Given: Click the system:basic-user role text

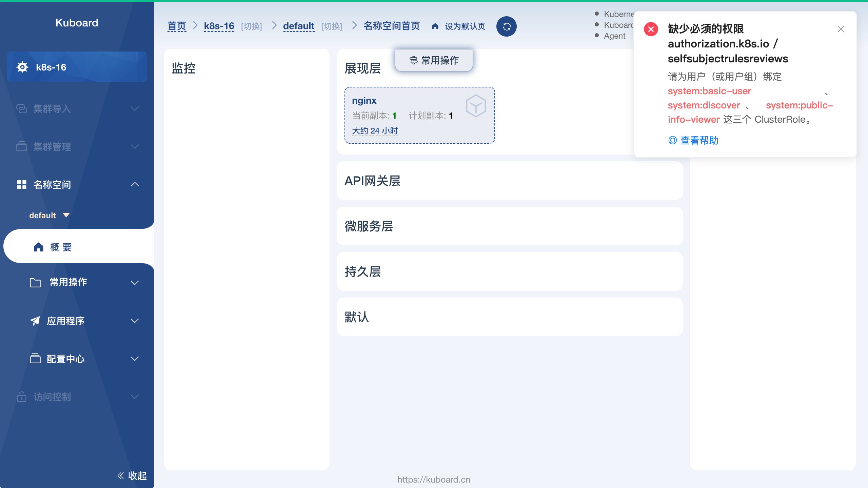Looking at the screenshot, I should click(x=709, y=91).
